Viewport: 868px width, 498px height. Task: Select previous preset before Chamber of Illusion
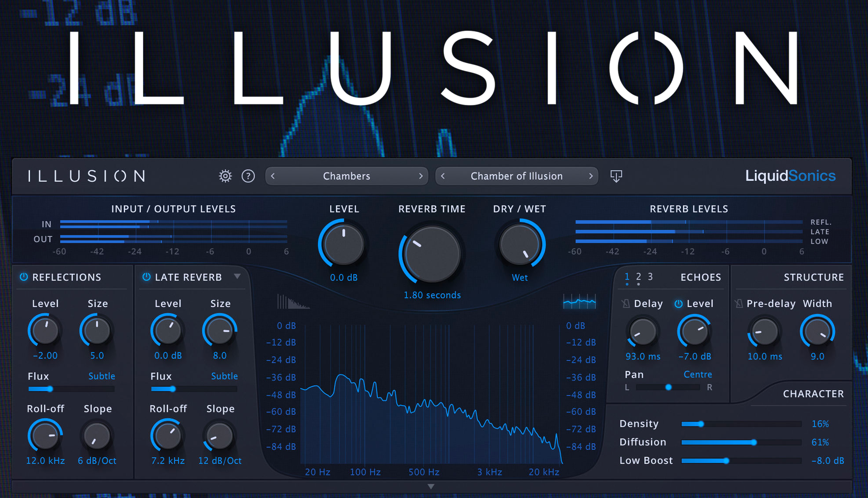click(443, 176)
